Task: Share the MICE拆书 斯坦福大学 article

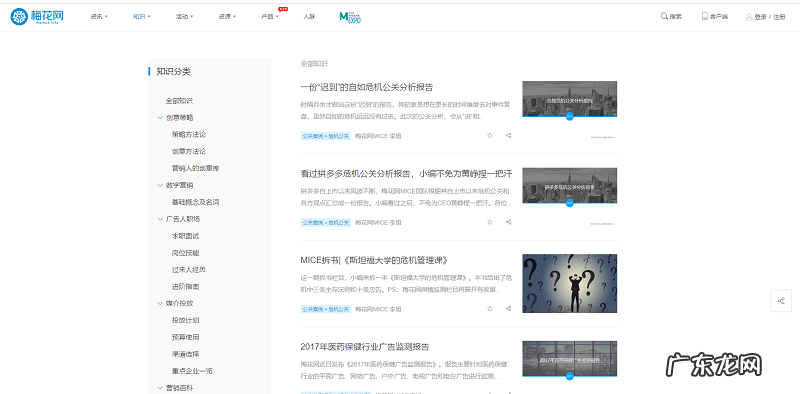Action: [508, 309]
